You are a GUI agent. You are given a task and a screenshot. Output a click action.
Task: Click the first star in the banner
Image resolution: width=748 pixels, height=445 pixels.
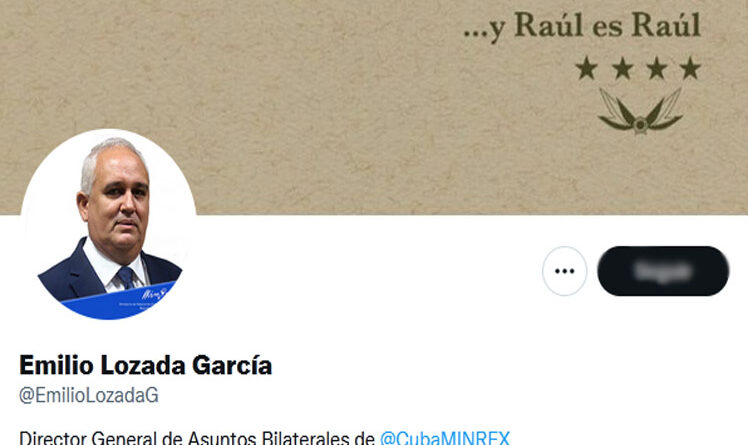pyautogui.click(x=587, y=68)
